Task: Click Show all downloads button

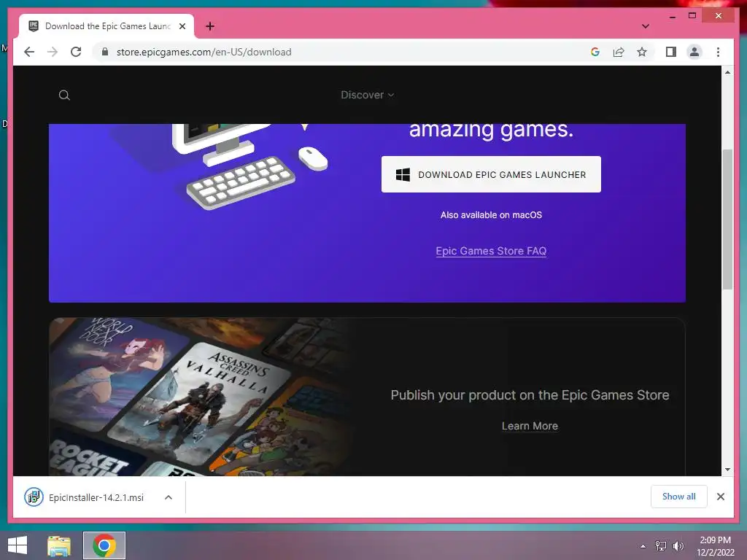Action: pos(679,497)
